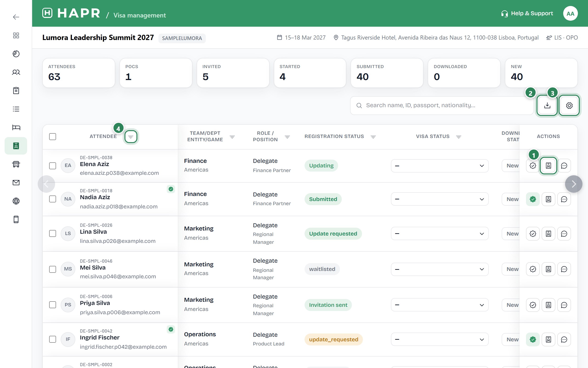Open message icon for Ingrid Fischer
Screen dimensions: 588x368
564,339
